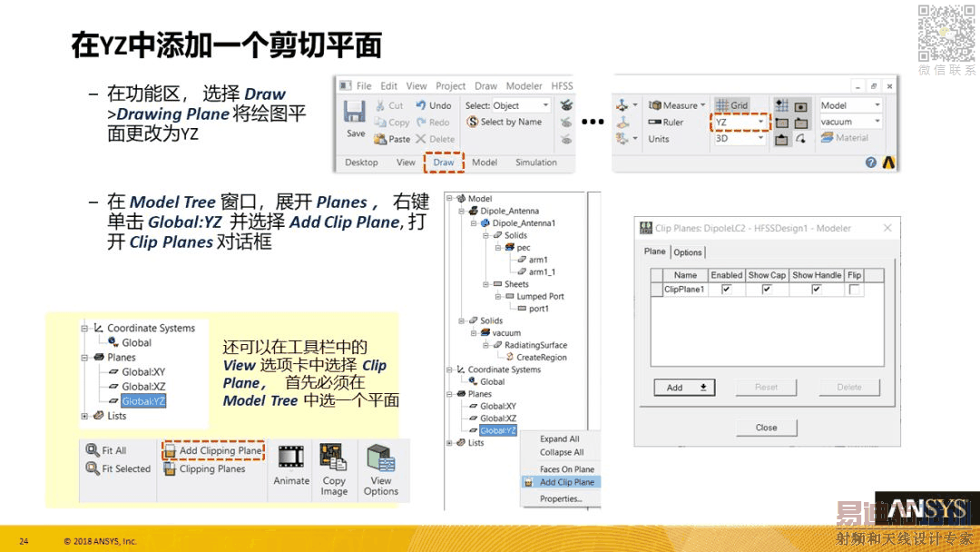980x552 pixels.
Task: Choose Faces On Plane from context menu
Action: [x=567, y=469]
